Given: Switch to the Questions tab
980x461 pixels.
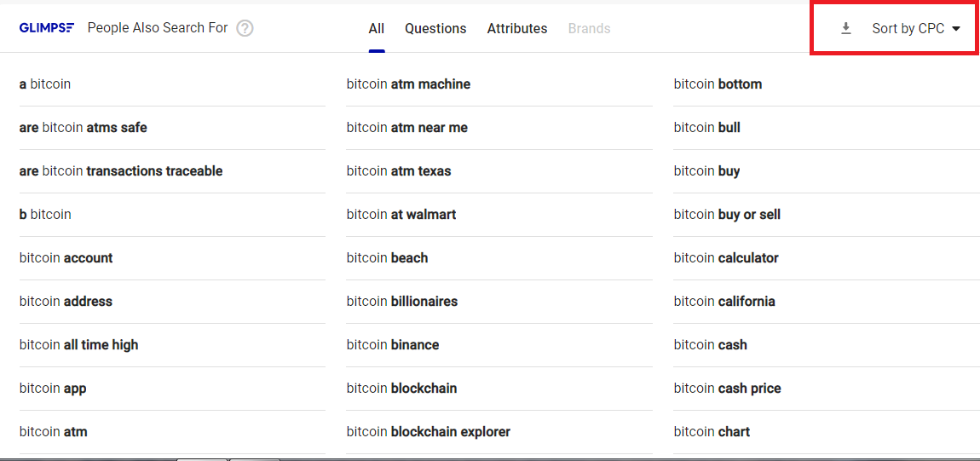Looking at the screenshot, I should [x=435, y=28].
